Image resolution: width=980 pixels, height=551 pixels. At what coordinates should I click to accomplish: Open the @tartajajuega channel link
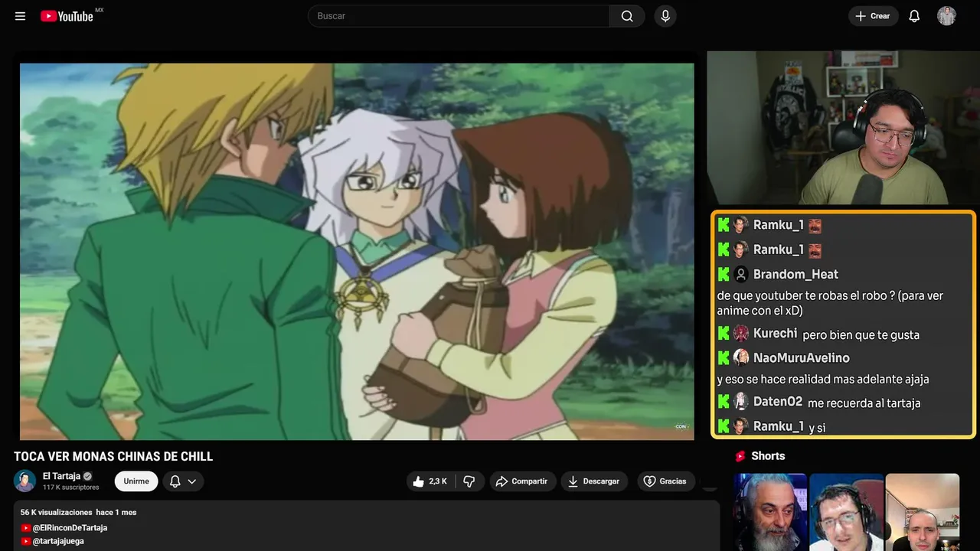coord(58,541)
